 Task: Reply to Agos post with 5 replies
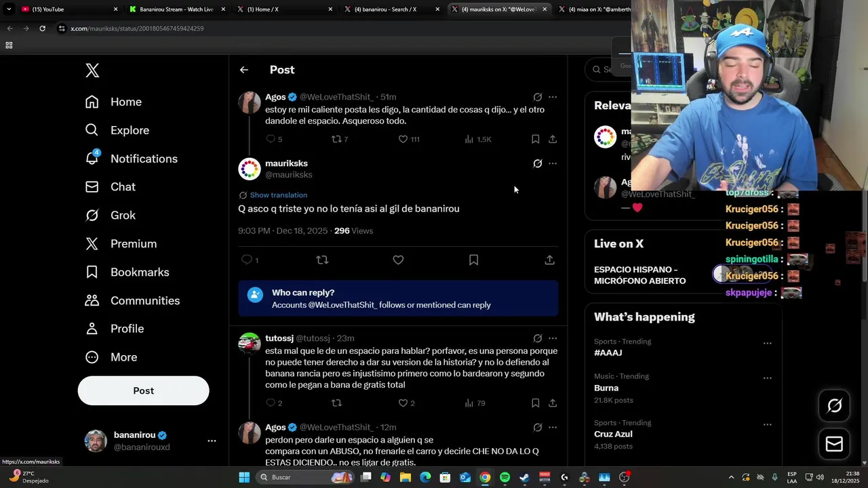coord(275,139)
